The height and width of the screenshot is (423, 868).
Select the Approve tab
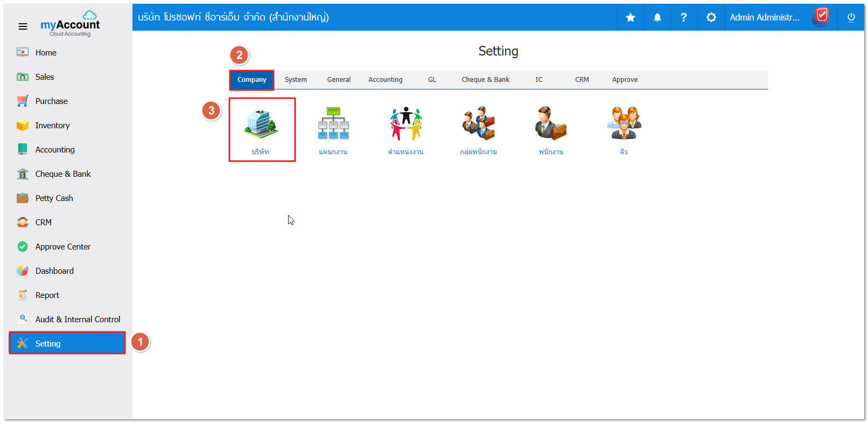(x=625, y=80)
